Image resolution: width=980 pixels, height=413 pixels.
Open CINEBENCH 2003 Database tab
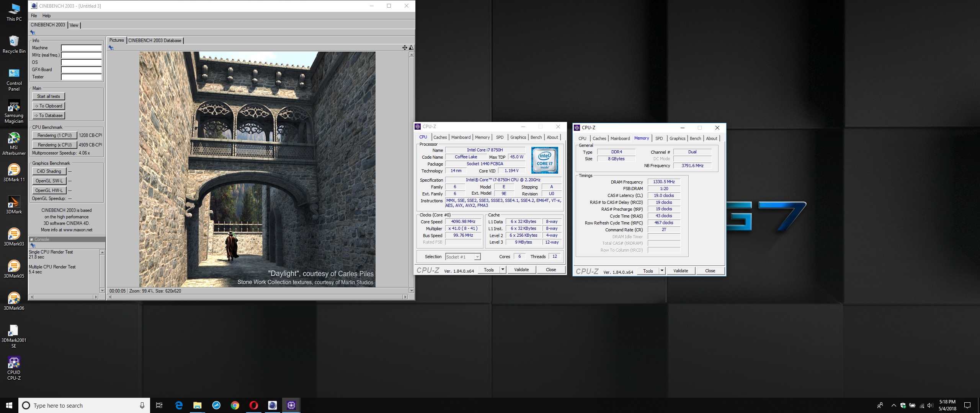pyautogui.click(x=155, y=41)
